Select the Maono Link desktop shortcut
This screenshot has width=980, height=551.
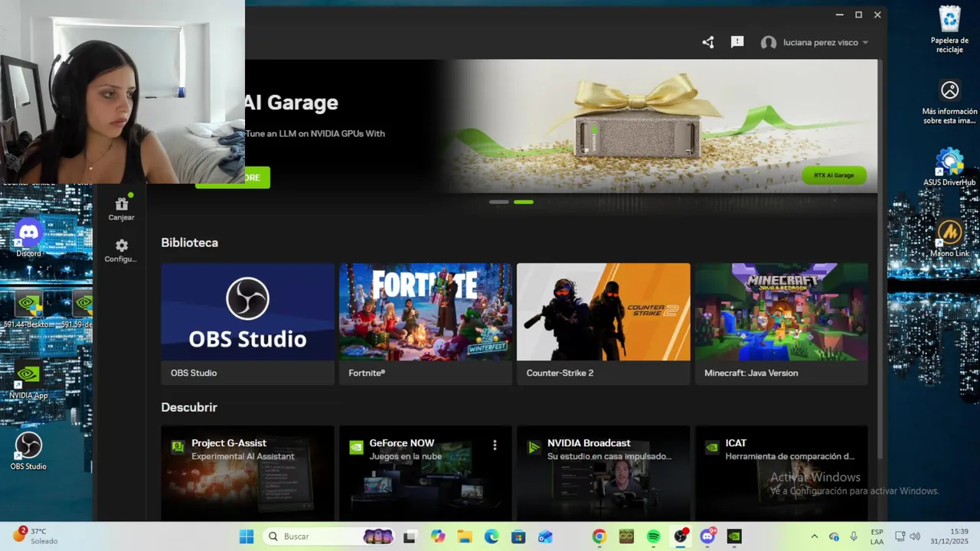click(949, 238)
